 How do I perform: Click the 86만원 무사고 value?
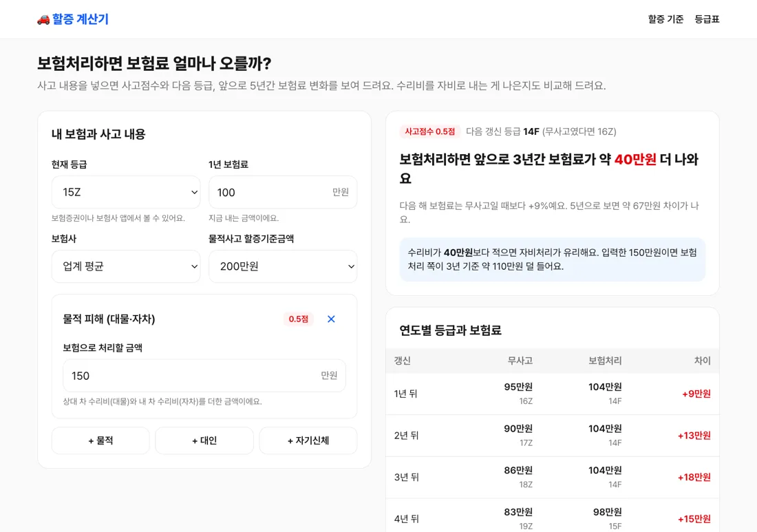(518, 470)
